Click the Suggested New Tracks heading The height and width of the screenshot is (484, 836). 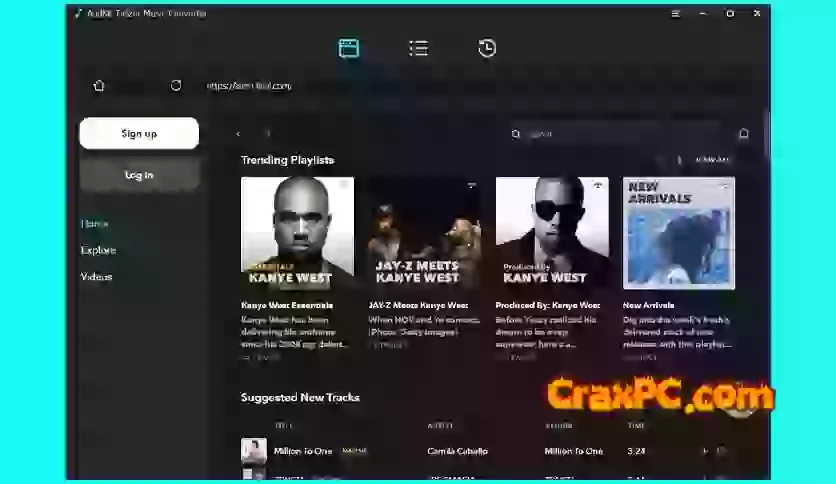point(300,398)
